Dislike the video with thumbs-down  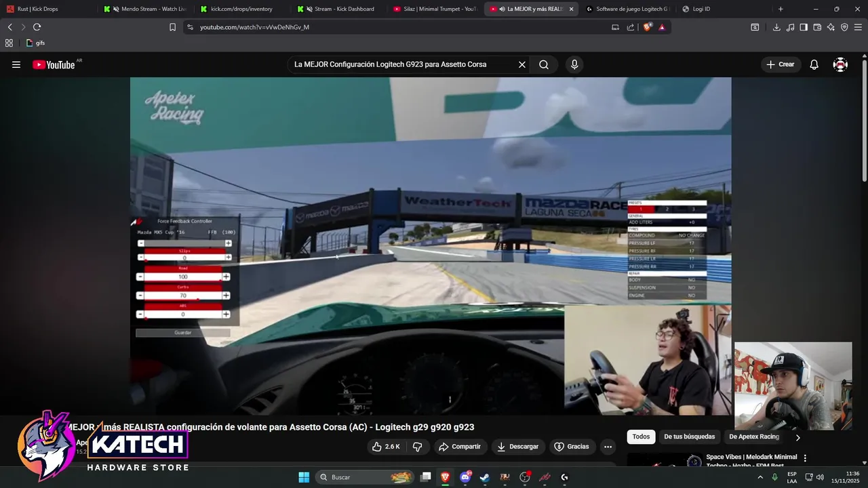[417, 447]
